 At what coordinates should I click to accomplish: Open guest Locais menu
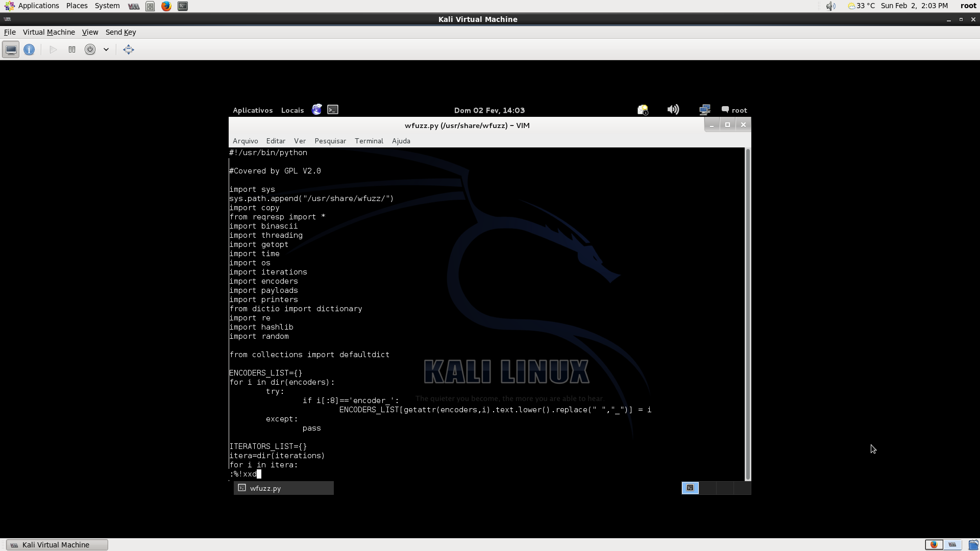292,110
